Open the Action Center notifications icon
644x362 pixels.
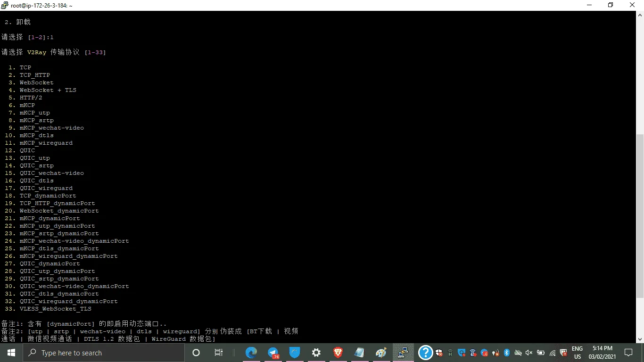pos(628,353)
